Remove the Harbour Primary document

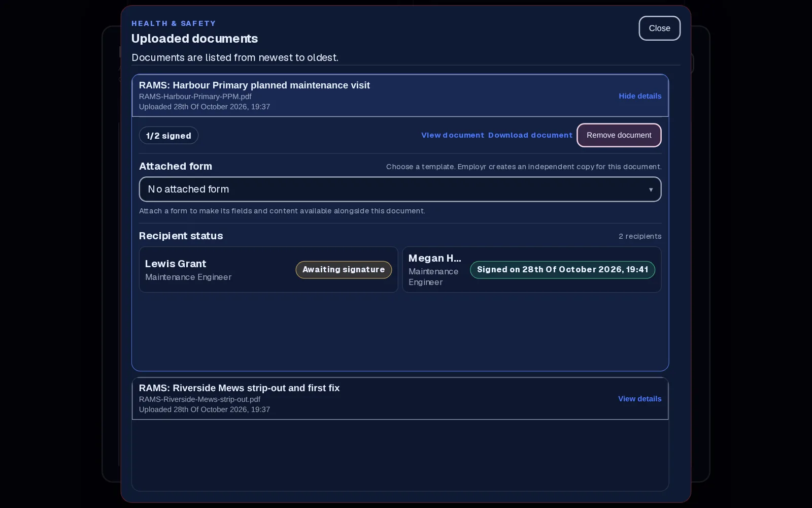coord(619,135)
